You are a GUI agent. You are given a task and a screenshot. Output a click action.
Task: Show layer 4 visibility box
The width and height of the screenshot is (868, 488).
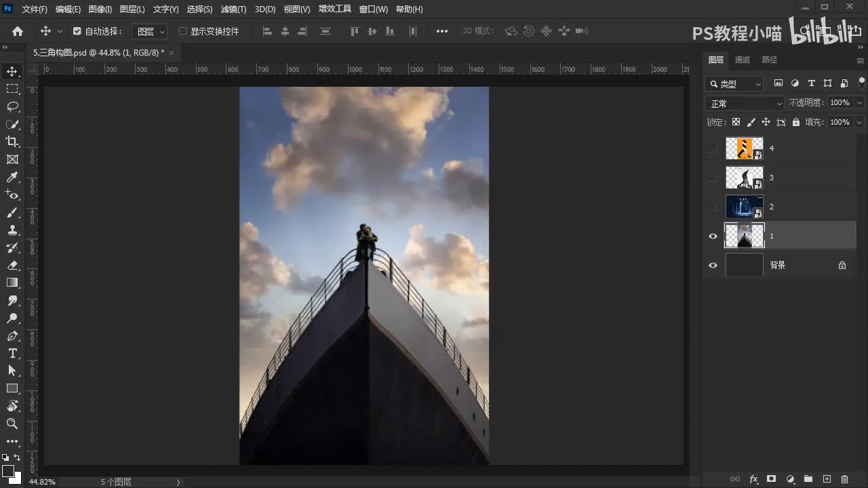coord(712,148)
